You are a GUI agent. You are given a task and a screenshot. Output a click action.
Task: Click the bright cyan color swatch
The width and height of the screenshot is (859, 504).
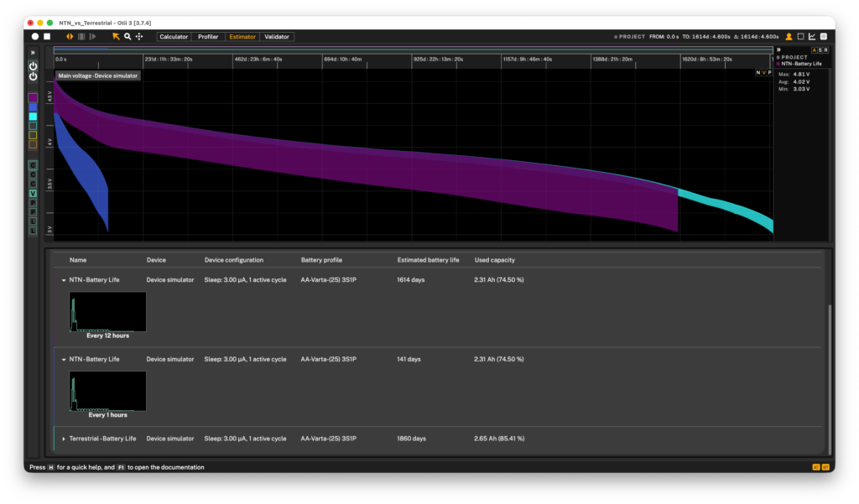pyautogui.click(x=33, y=117)
